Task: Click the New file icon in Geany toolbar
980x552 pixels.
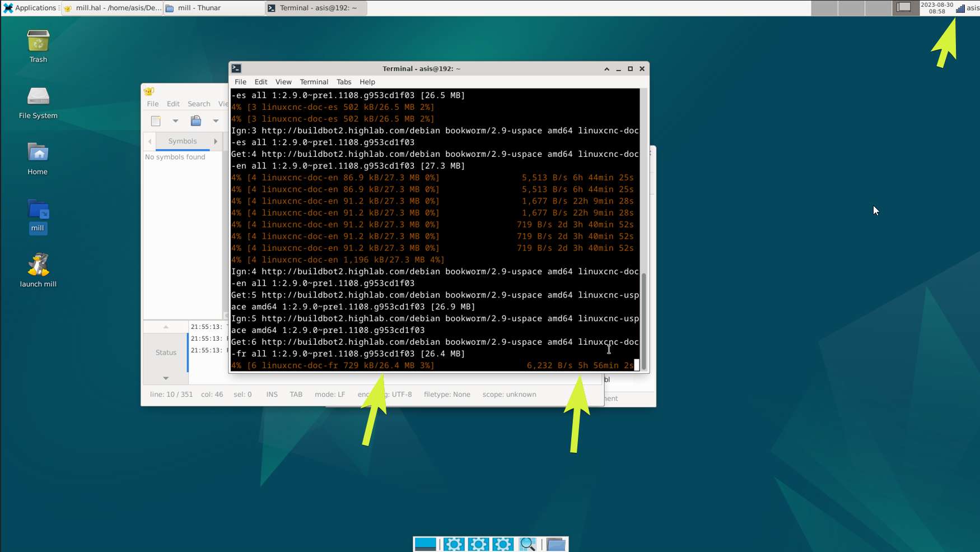Action: pyautogui.click(x=156, y=120)
